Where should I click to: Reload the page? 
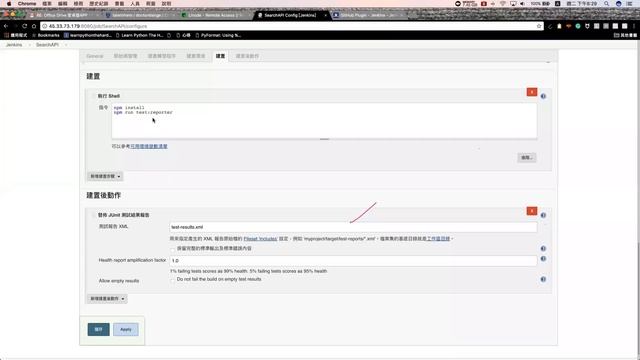(x=24, y=26)
